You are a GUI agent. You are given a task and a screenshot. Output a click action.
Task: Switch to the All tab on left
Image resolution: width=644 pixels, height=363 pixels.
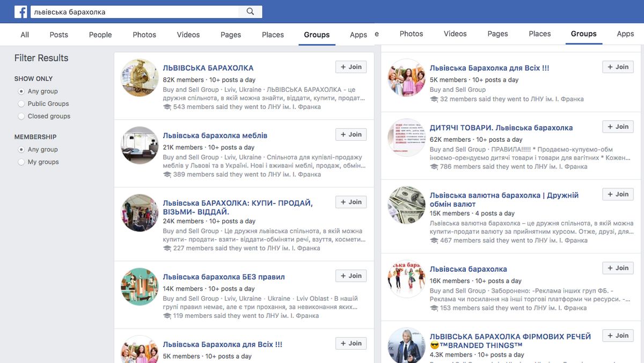click(x=25, y=34)
